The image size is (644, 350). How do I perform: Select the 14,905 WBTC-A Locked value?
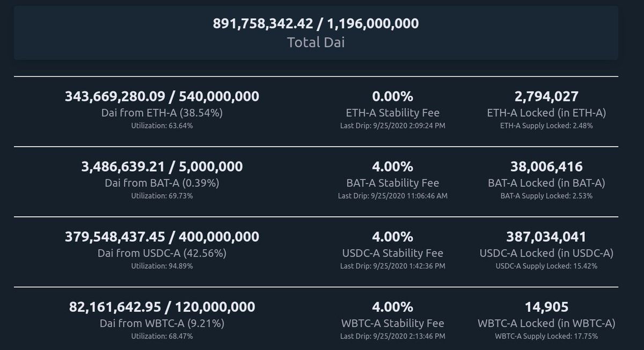[x=546, y=307]
